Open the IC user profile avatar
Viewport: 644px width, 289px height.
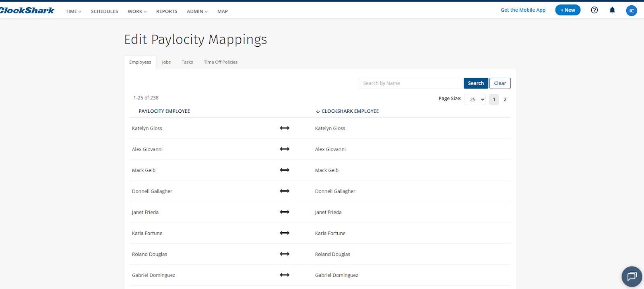click(631, 10)
